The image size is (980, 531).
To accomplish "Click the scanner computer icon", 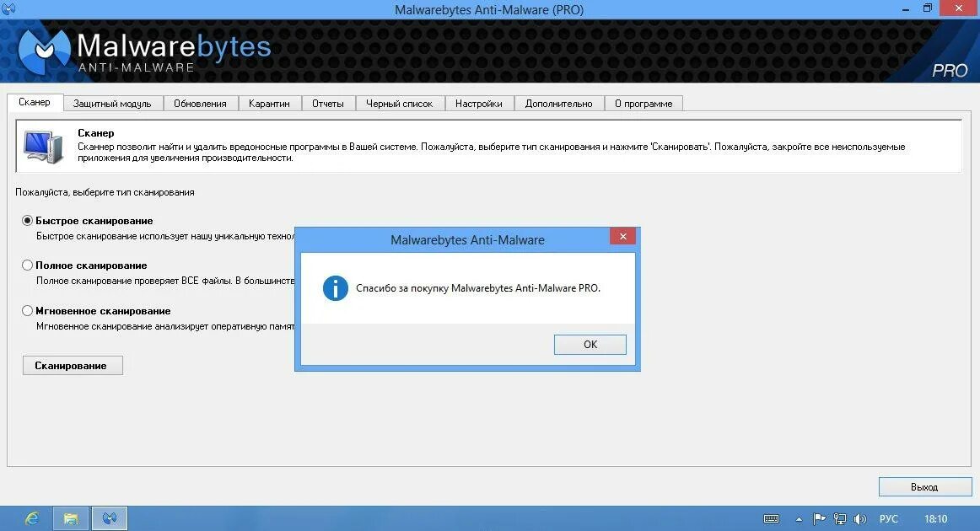I will [x=43, y=147].
